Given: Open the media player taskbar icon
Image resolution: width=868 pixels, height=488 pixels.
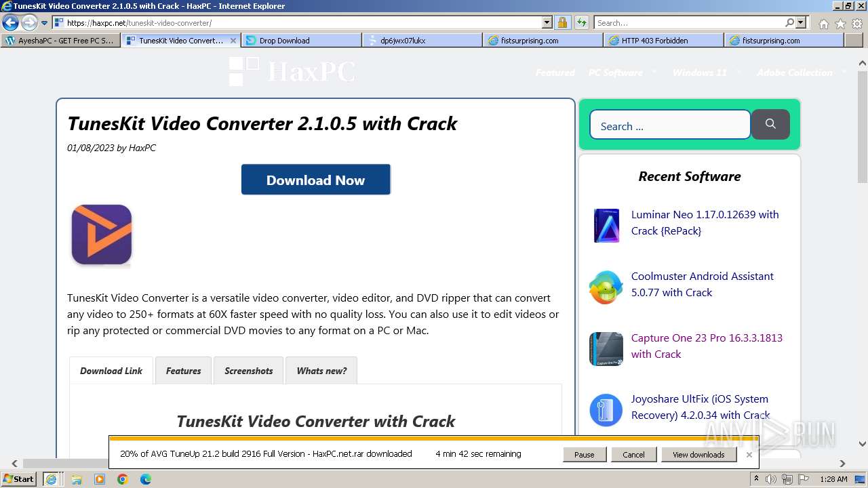Looking at the screenshot, I should [100, 479].
